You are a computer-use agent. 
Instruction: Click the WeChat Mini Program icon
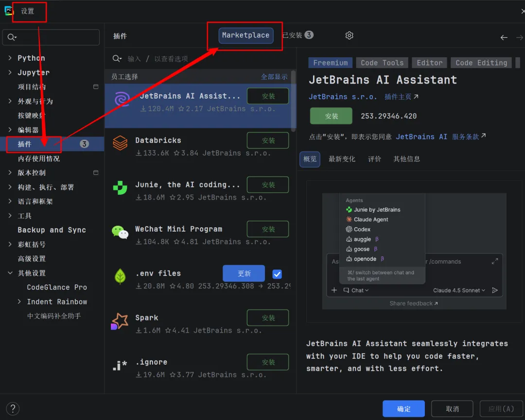click(x=120, y=232)
